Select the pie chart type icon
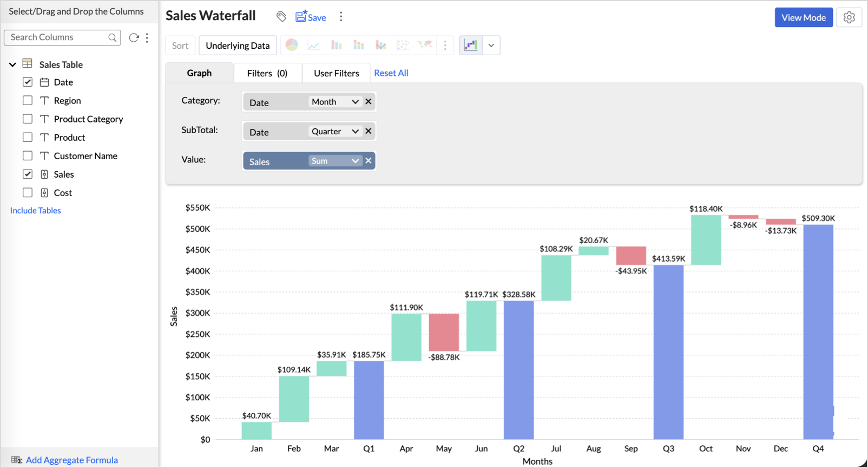This screenshot has height=468, width=868. pos(292,45)
